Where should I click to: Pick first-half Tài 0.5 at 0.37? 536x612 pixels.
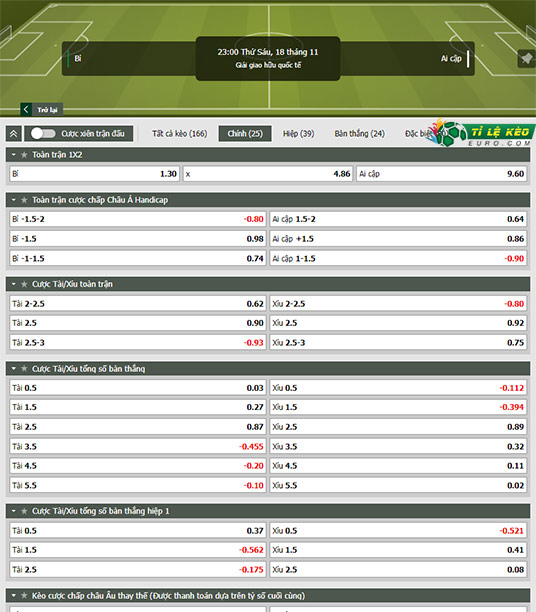point(137,531)
